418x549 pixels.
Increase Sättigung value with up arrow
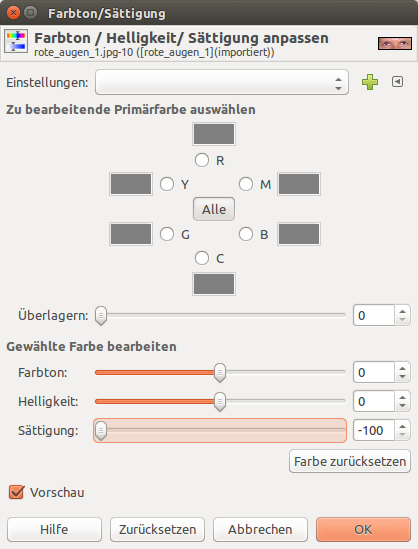click(403, 426)
